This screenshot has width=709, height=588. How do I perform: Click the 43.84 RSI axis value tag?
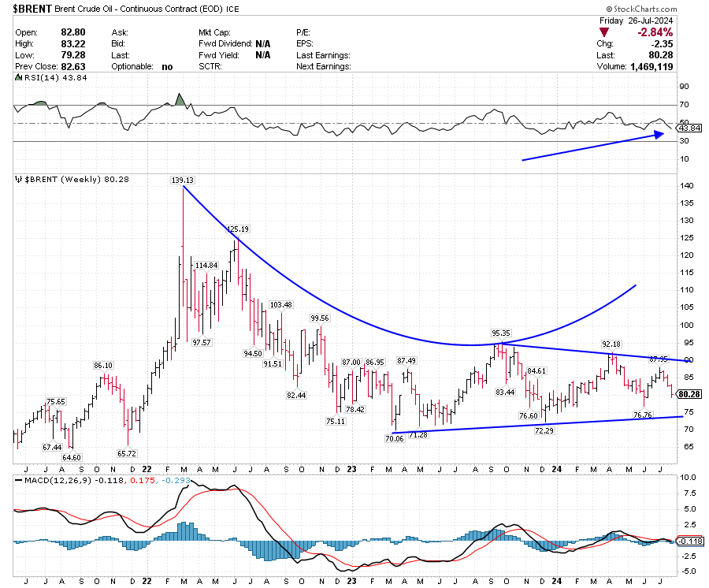click(x=690, y=128)
